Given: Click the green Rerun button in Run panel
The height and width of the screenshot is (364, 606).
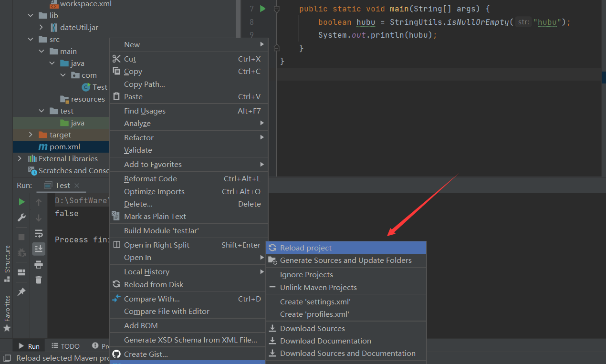Looking at the screenshot, I should (x=21, y=202).
